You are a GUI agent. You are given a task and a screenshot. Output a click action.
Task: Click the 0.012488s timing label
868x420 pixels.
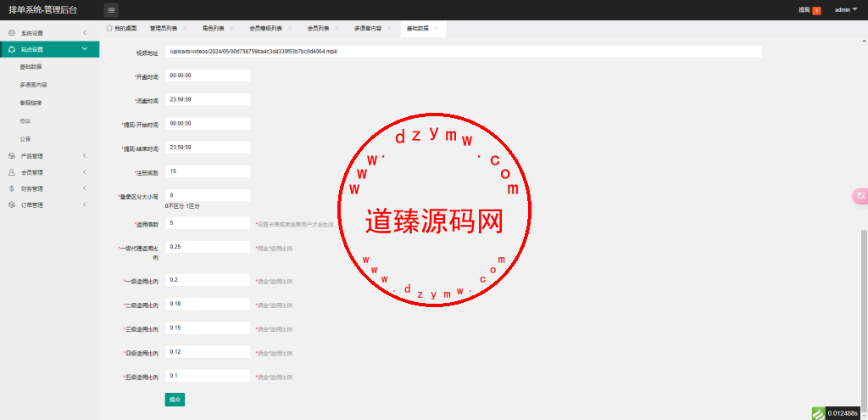843,413
